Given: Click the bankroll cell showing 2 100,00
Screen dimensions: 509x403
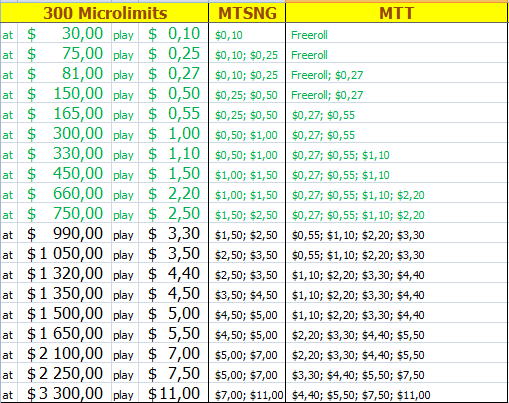Looking at the screenshot, I should coord(64,353).
